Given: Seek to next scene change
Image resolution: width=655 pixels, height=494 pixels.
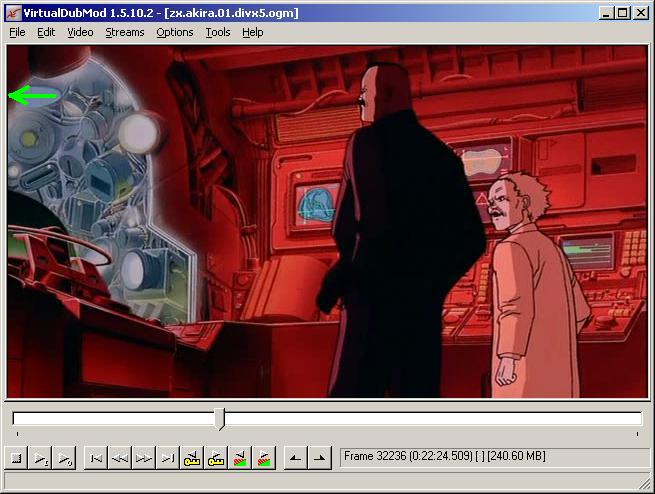Looking at the screenshot, I should click(x=264, y=458).
